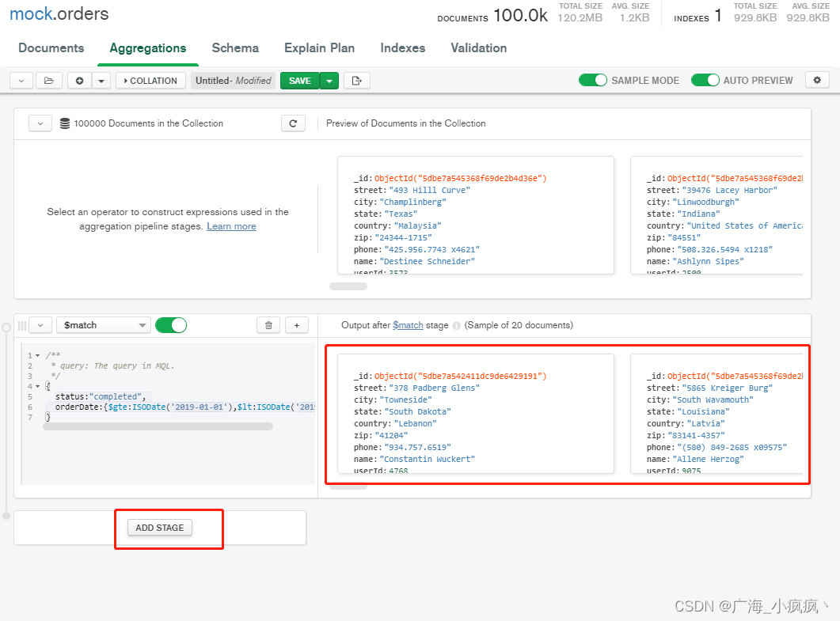The height and width of the screenshot is (621, 840).
Task: Fold the code block at line 4
Action: pos(37,387)
